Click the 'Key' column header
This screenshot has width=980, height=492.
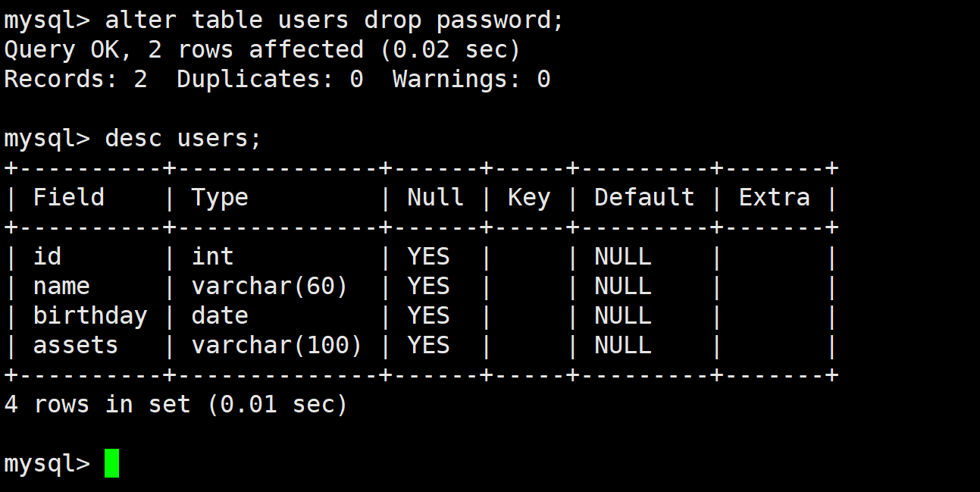(x=529, y=199)
